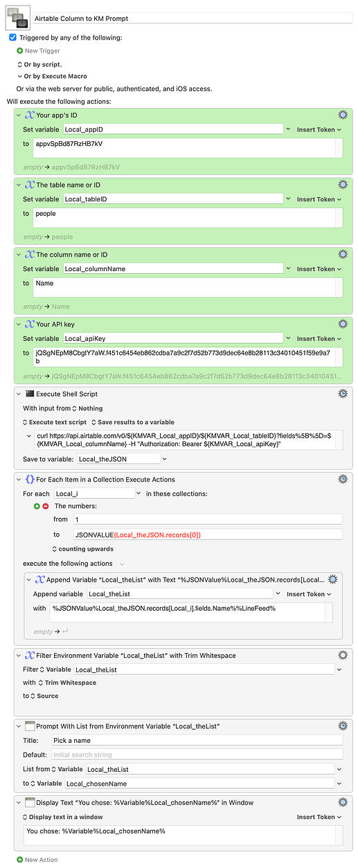Click braces icon of For Each Item action
The image size is (358, 868).
click(x=30, y=479)
